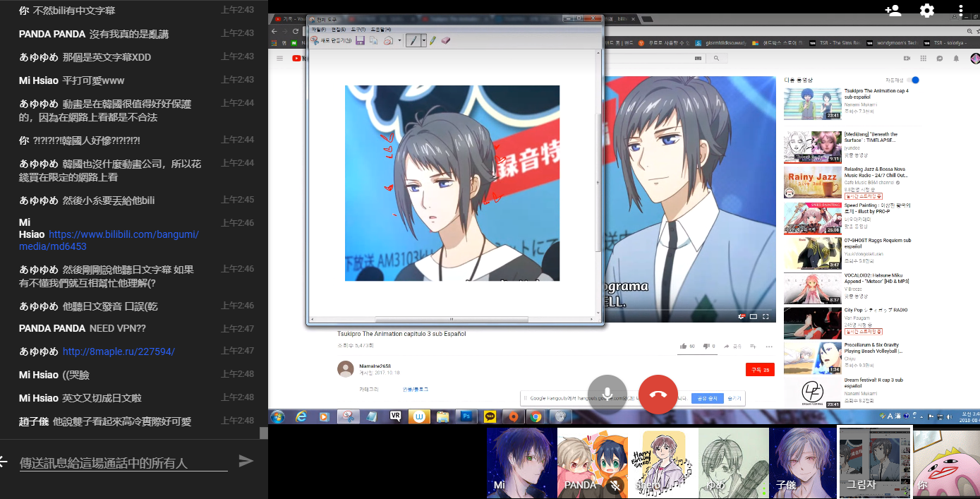Open Hangouts settings gear
The image size is (980, 499).
(927, 10)
